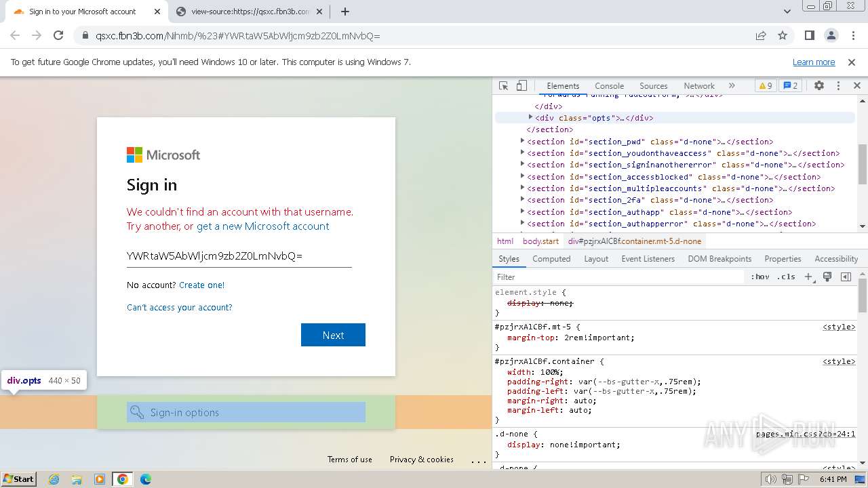Image resolution: width=868 pixels, height=488 pixels.
Task: Click Can't access your account link
Action: tap(180, 308)
